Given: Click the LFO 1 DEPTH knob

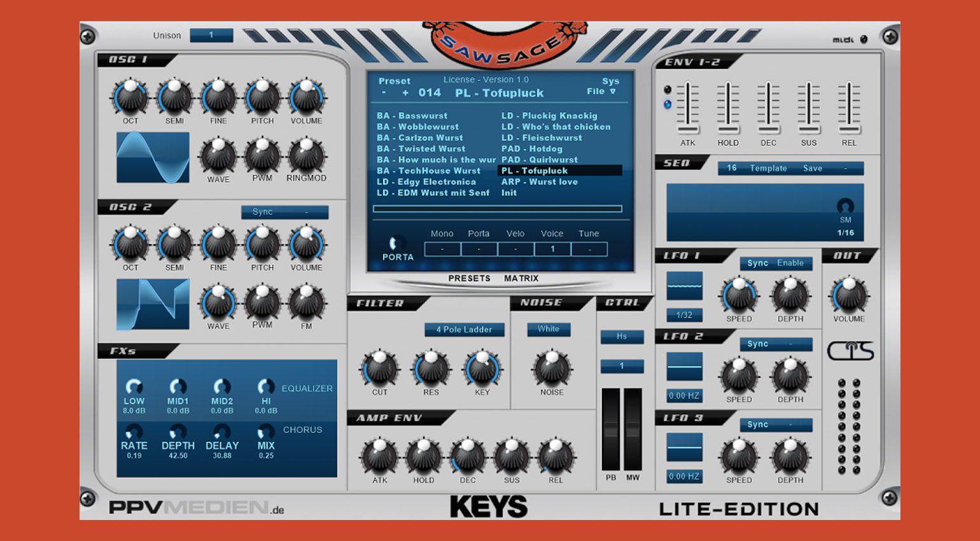Looking at the screenshot, I should click(x=790, y=295).
